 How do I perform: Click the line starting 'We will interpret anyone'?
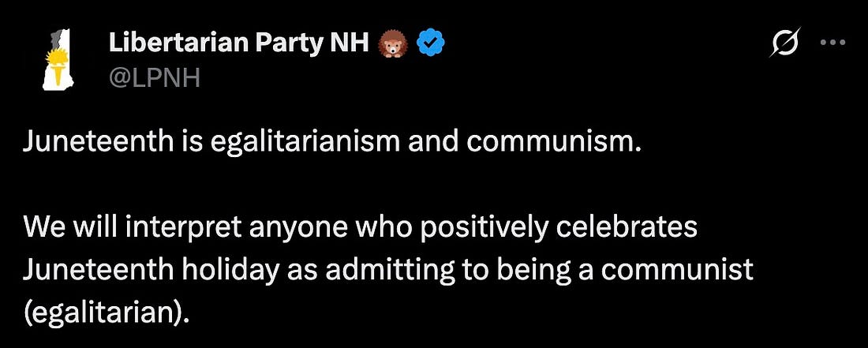pyautogui.click(x=360, y=228)
